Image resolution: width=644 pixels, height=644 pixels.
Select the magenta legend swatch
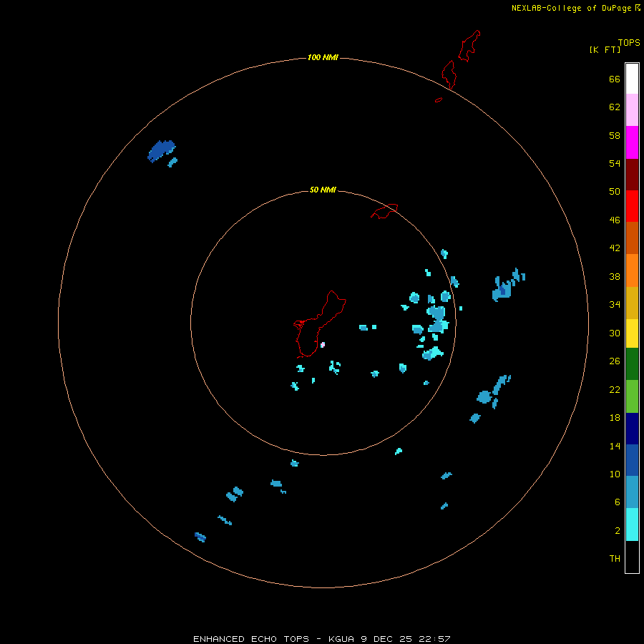pos(632,142)
